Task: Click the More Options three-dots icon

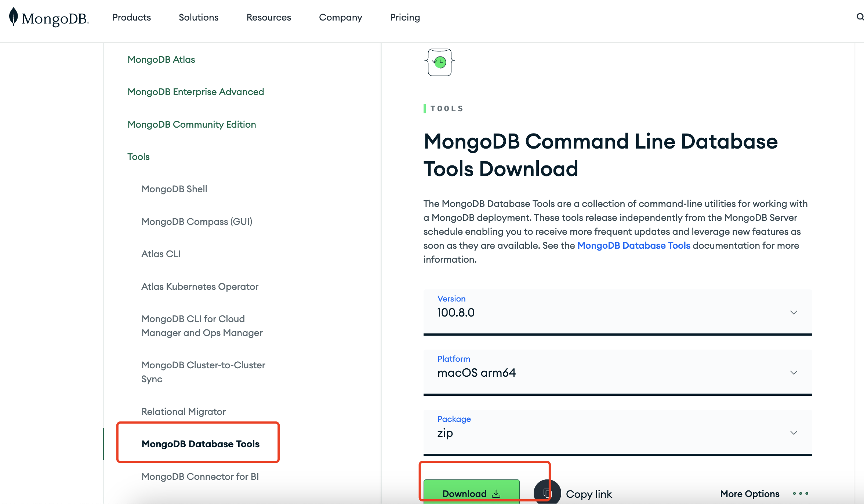Action: pyautogui.click(x=801, y=494)
